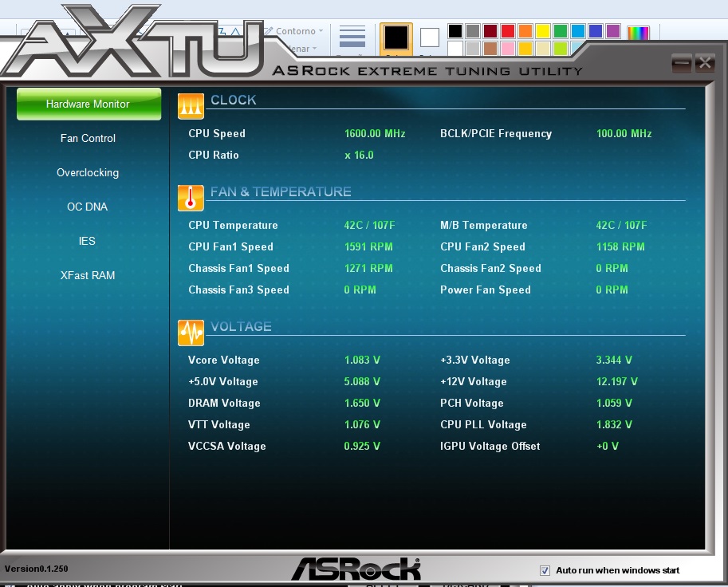Click the Clock section icon
728x587 pixels.
coord(191,105)
